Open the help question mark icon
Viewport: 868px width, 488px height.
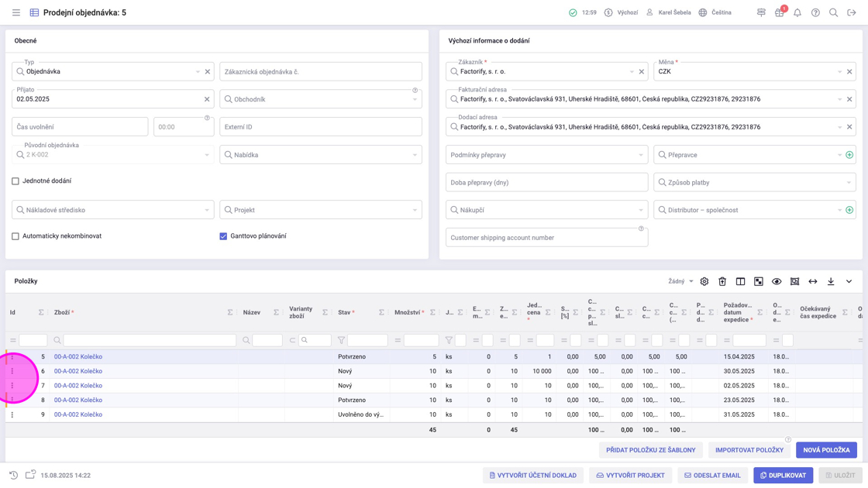pyautogui.click(x=815, y=12)
